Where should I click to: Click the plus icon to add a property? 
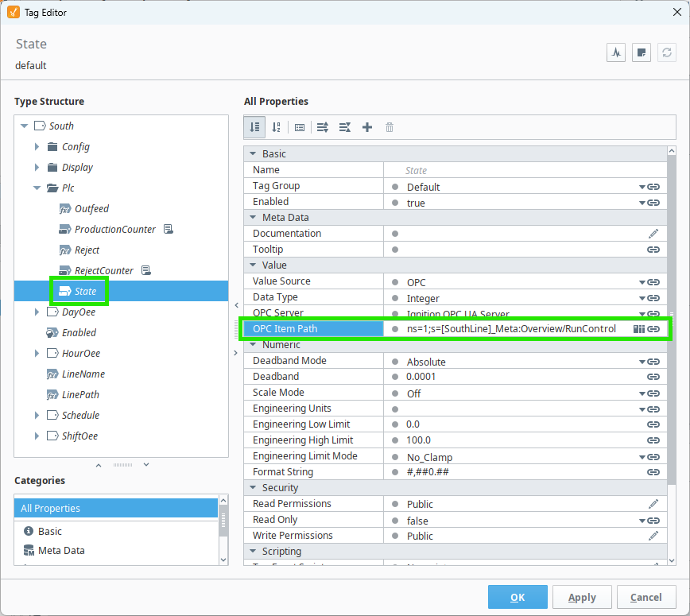pyautogui.click(x=367, y=127)
